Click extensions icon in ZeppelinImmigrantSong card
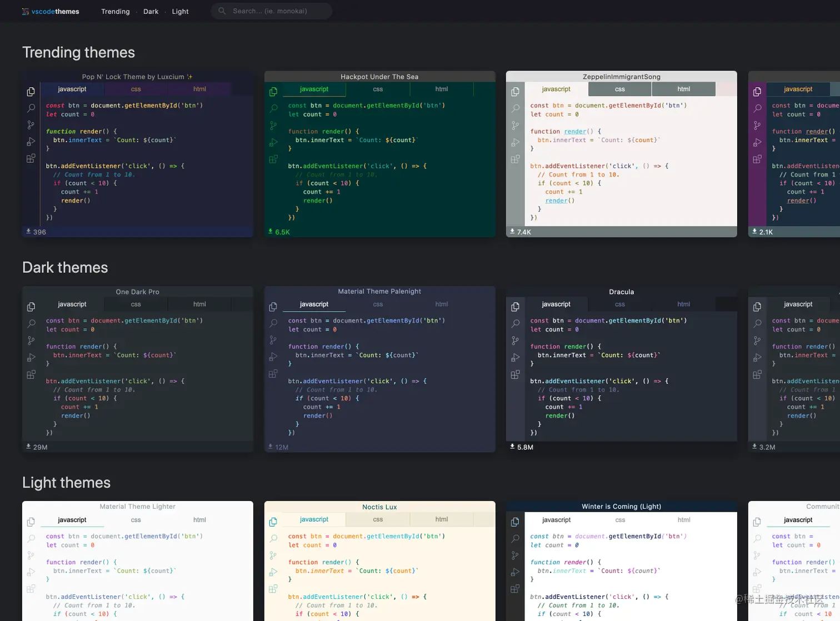Viewport: 840px width, 621px height. [516, 159]
